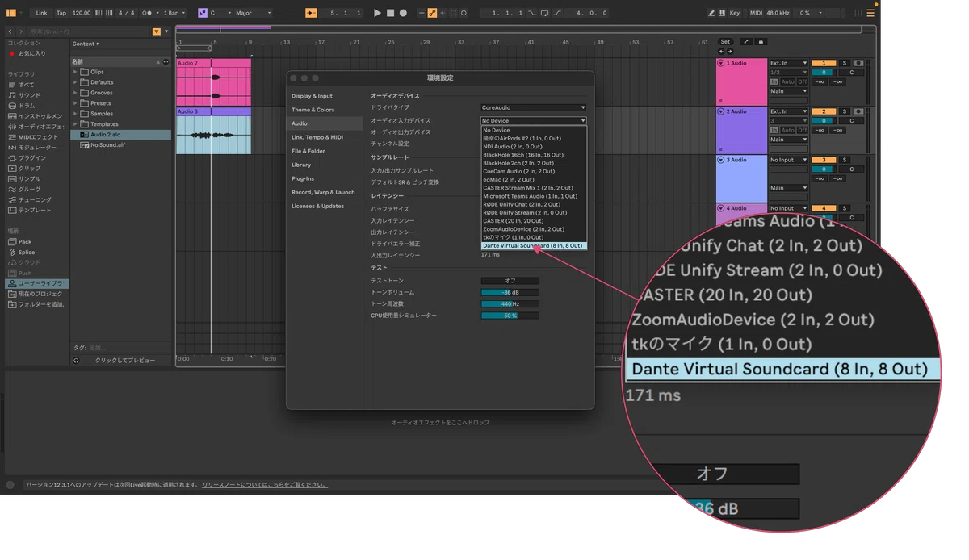969x560 pixels.
Task: Expand the Templates folder
Action: [x=76, y=124]
